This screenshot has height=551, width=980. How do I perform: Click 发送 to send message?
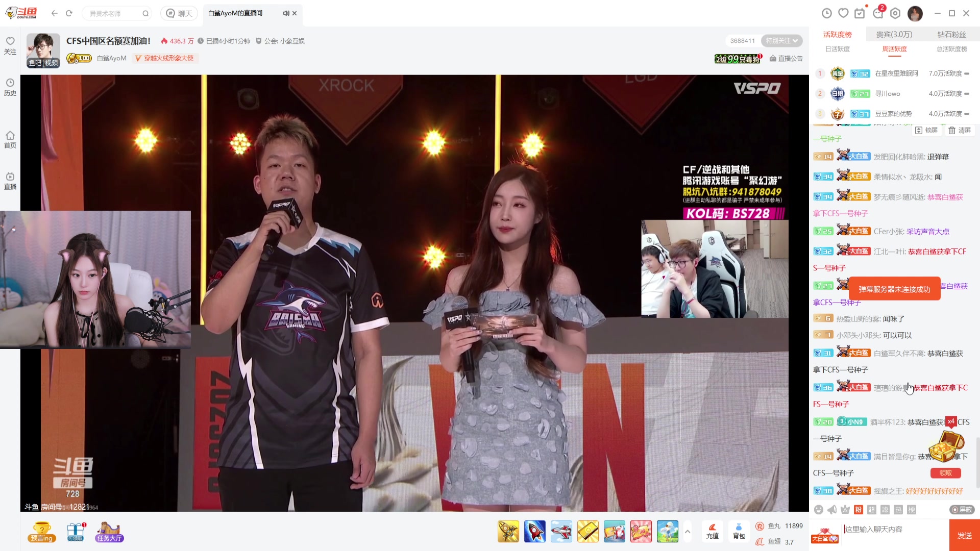[965, 535]
